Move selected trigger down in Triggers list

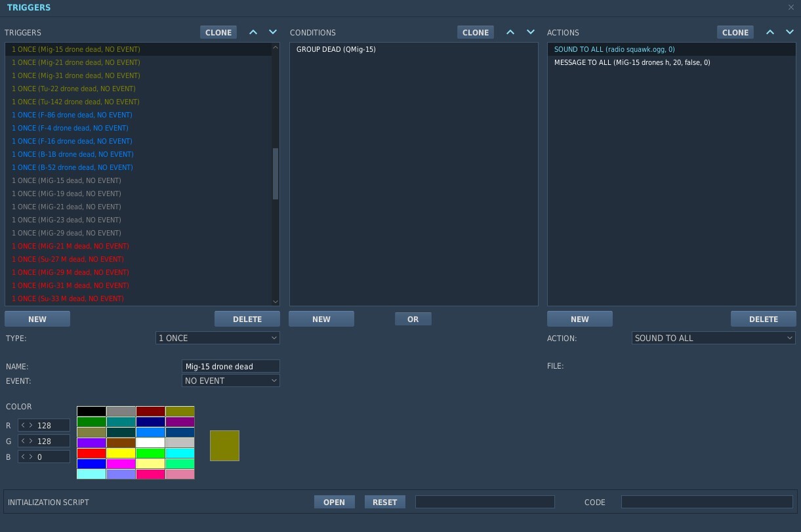273,32
